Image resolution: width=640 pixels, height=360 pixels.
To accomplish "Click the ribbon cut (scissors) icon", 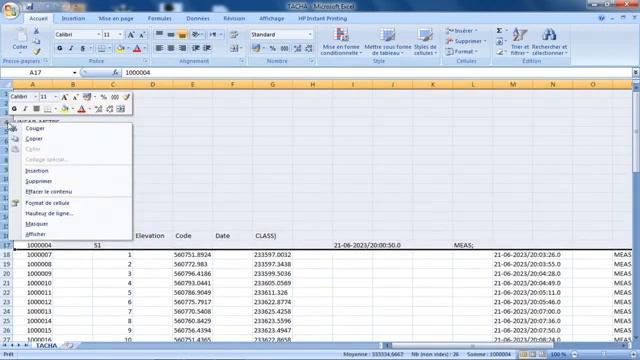I will point(36,31).
